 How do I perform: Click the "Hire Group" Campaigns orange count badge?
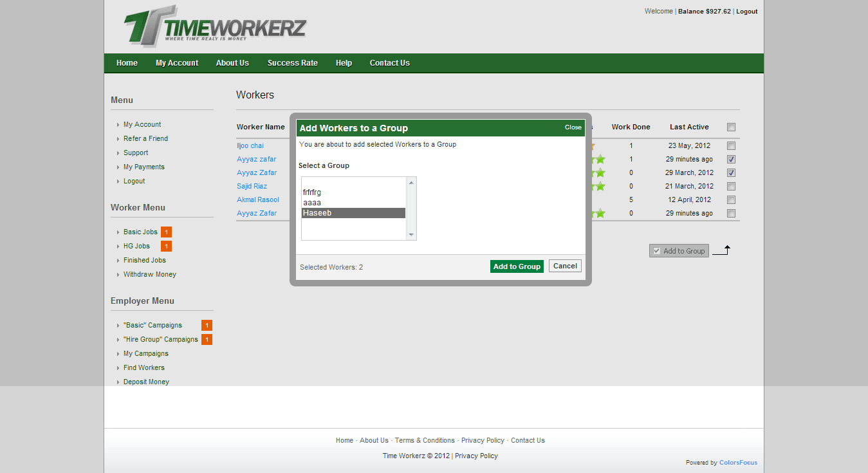[x=207, y=340]
